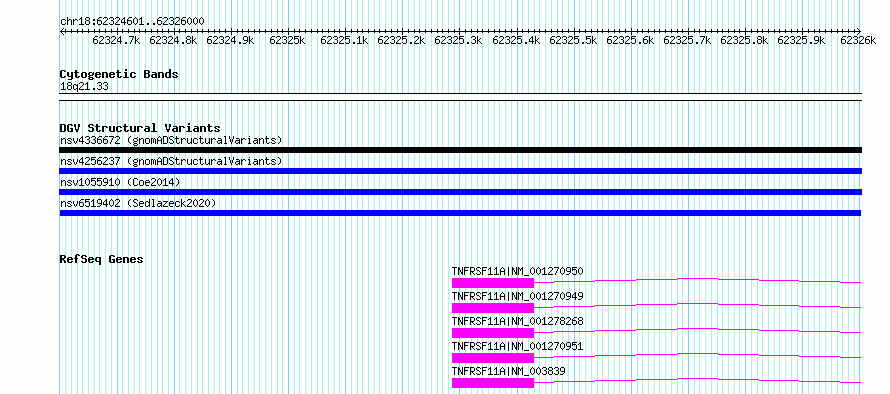Click the 62324.9k ruler tick label

[x=230, y=40]
